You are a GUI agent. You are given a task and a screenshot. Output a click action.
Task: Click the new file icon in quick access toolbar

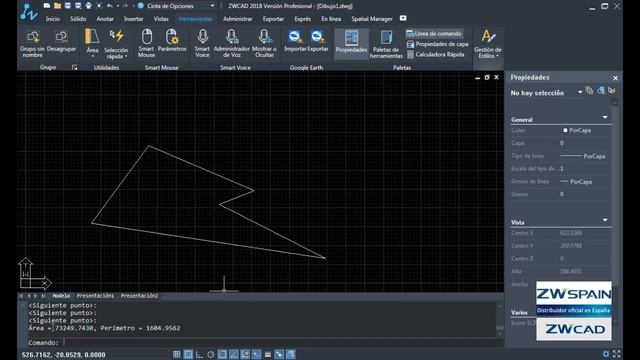[x=47, y=6]
